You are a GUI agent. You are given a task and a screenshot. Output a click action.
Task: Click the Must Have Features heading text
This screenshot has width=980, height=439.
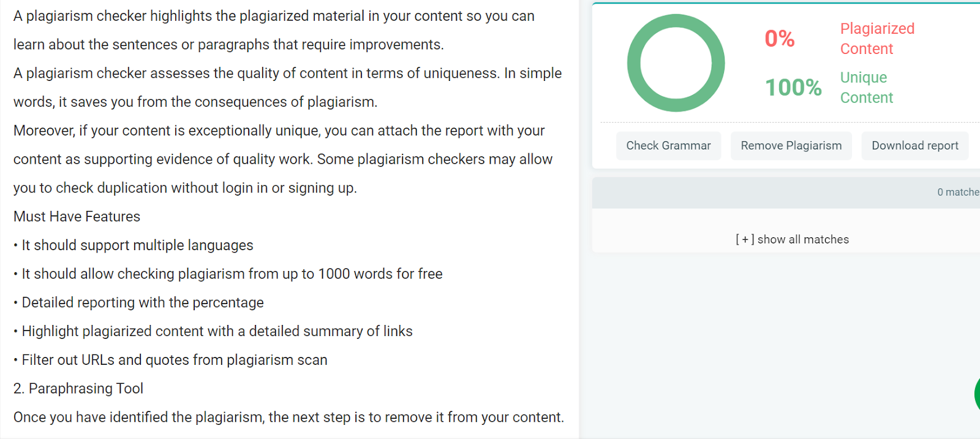pos(77,216)
